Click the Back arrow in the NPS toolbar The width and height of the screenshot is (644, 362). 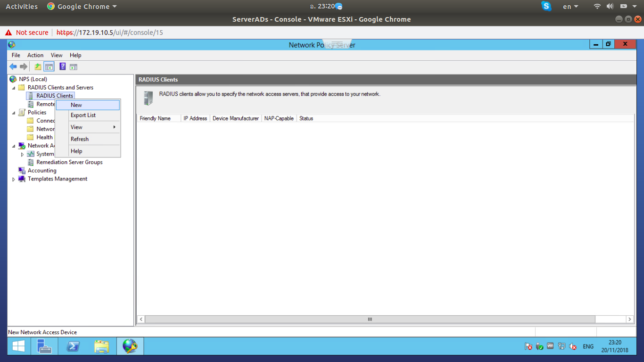click(13, 67)
